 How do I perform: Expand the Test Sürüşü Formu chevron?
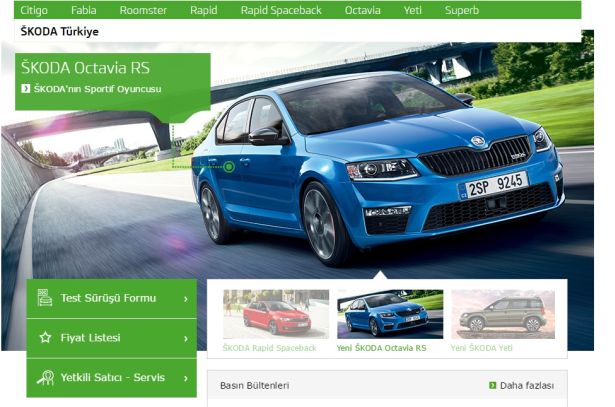(186, 299)
